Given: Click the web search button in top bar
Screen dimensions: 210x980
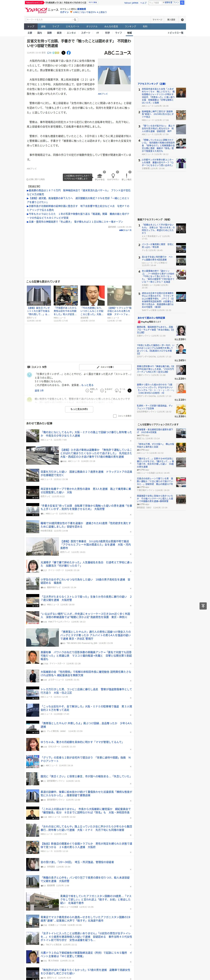Looking at the screenshot, I should pos(182,3).
